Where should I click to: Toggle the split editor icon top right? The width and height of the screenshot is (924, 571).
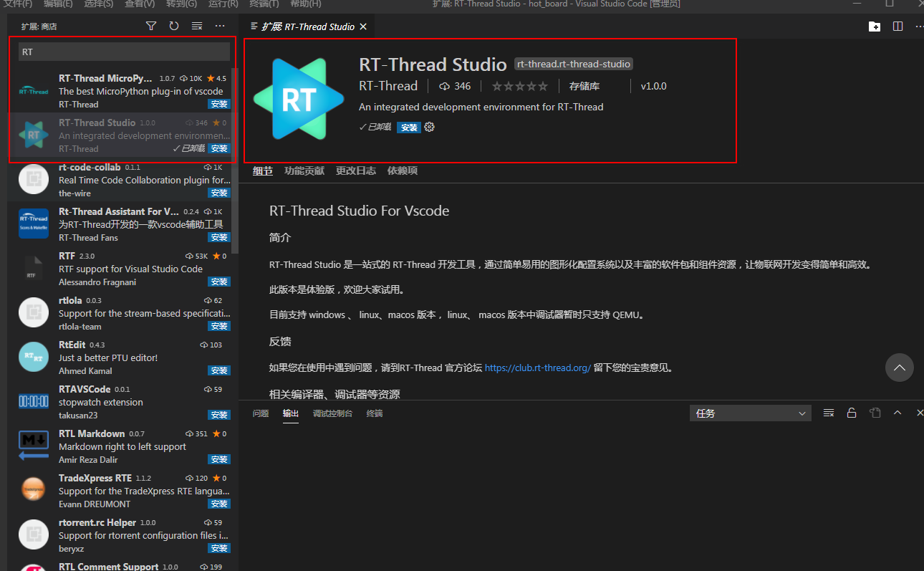(x=896, y=27)
